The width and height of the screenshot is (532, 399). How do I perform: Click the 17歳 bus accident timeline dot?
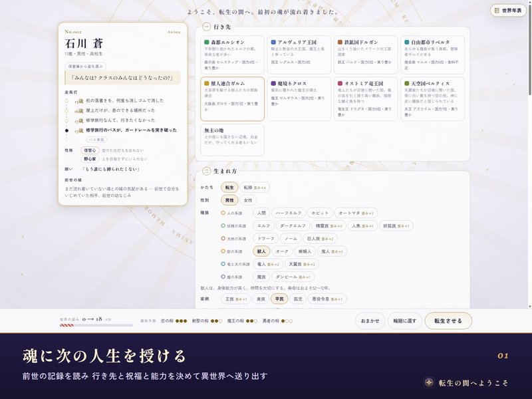point(66,130)
